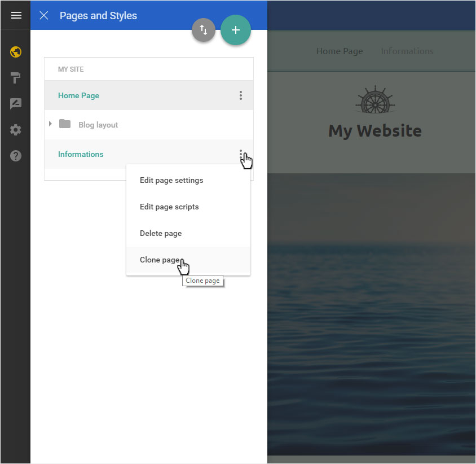Open the help question mark icon
Viewport: 476px width, 464px height.
tap(15, 156)
